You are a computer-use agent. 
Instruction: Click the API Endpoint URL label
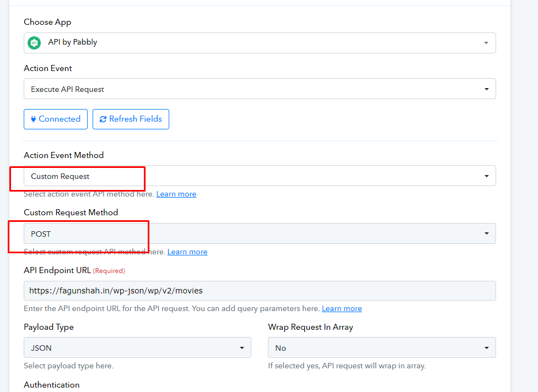tap(57, 270)
